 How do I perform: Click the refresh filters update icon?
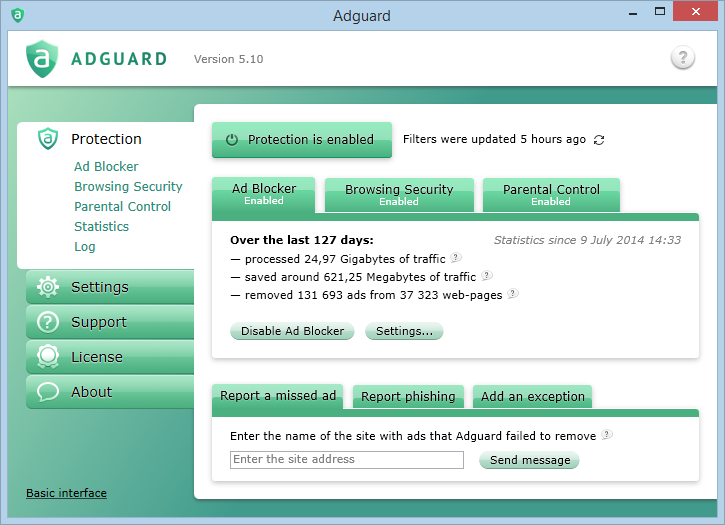point(599,140)
